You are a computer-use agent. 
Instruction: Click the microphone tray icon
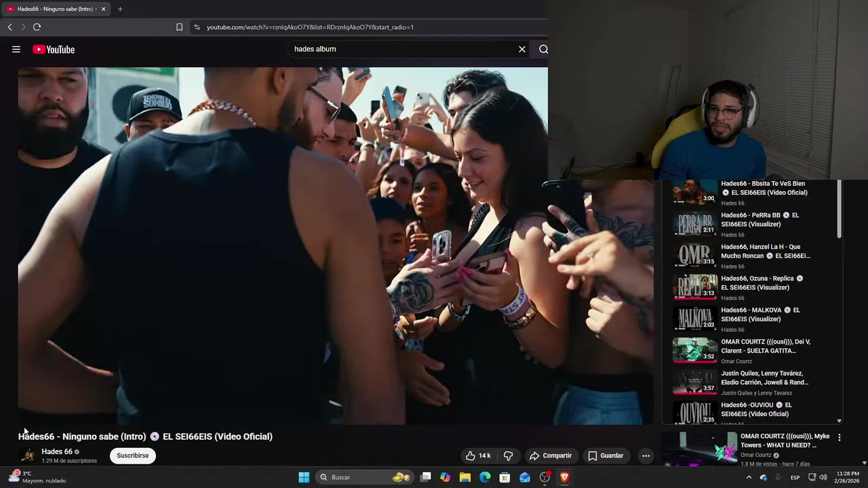[778, 477]
